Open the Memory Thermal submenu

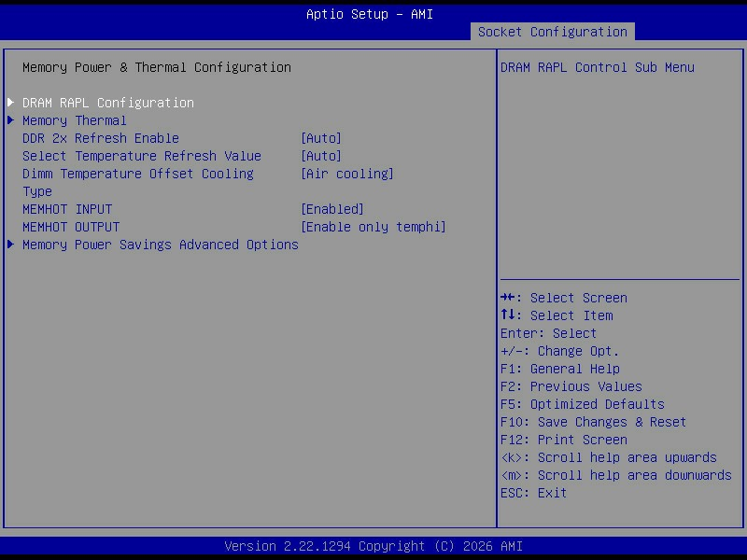(x=75, y=120)
